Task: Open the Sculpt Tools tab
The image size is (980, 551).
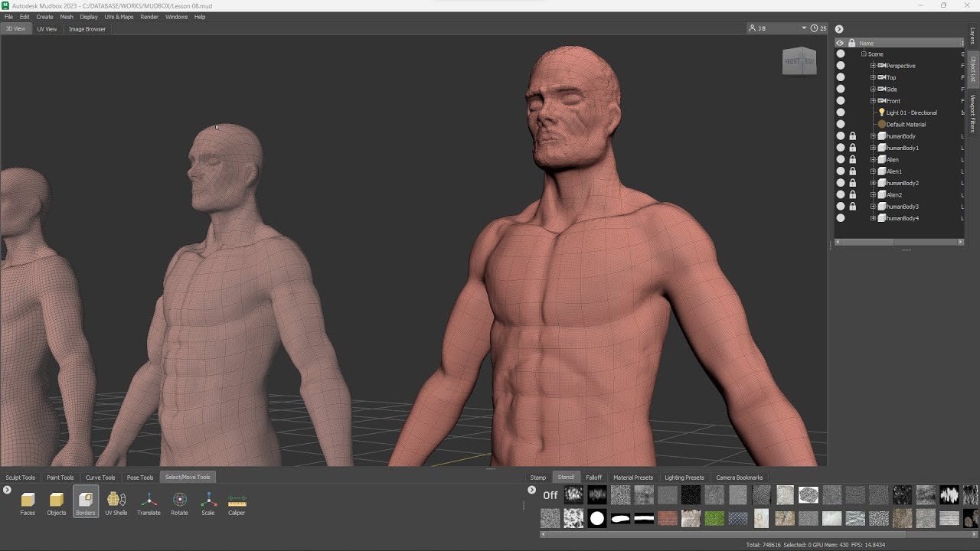Action: click(21, 478)
